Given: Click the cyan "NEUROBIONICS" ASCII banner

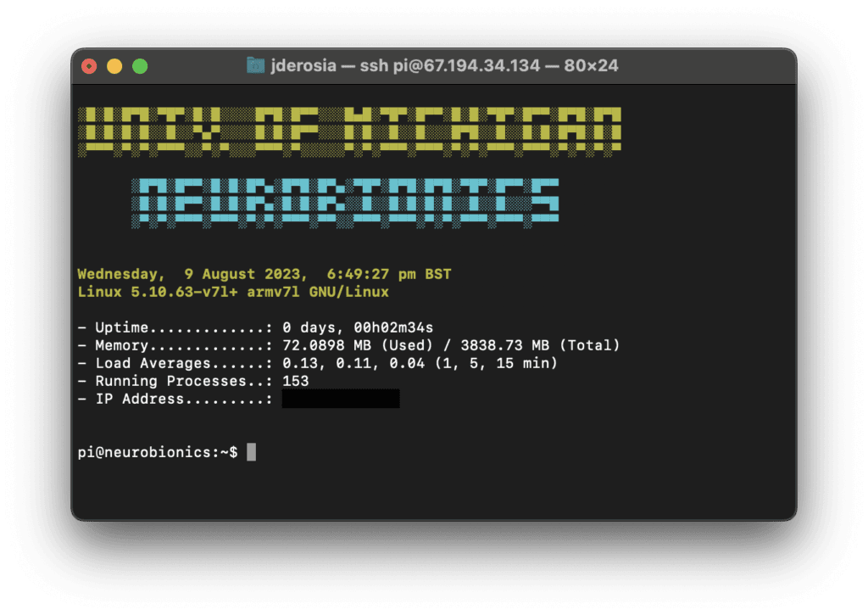Looking at the screenshot, I should point(346,204).
